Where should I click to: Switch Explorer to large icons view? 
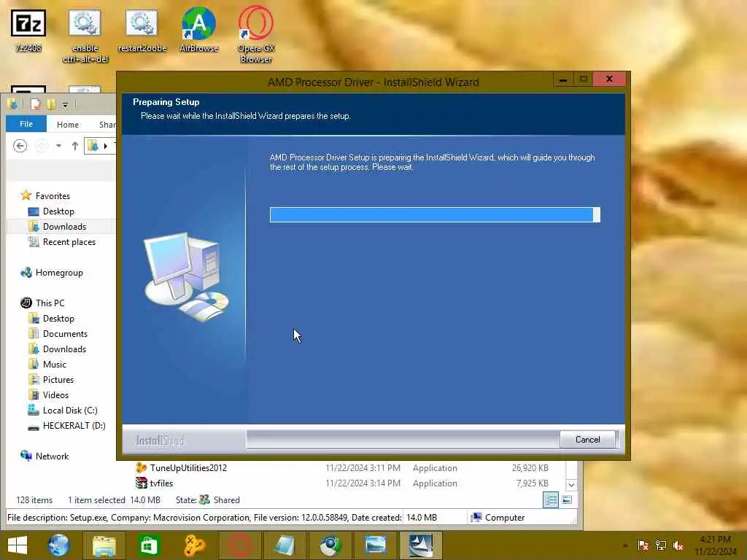click(x=567, y=500)
